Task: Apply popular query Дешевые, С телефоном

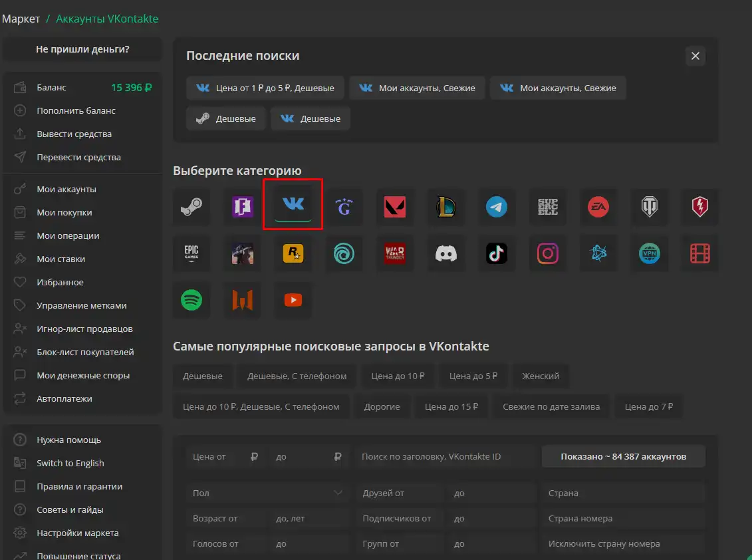Action: [x=297, y=376]
